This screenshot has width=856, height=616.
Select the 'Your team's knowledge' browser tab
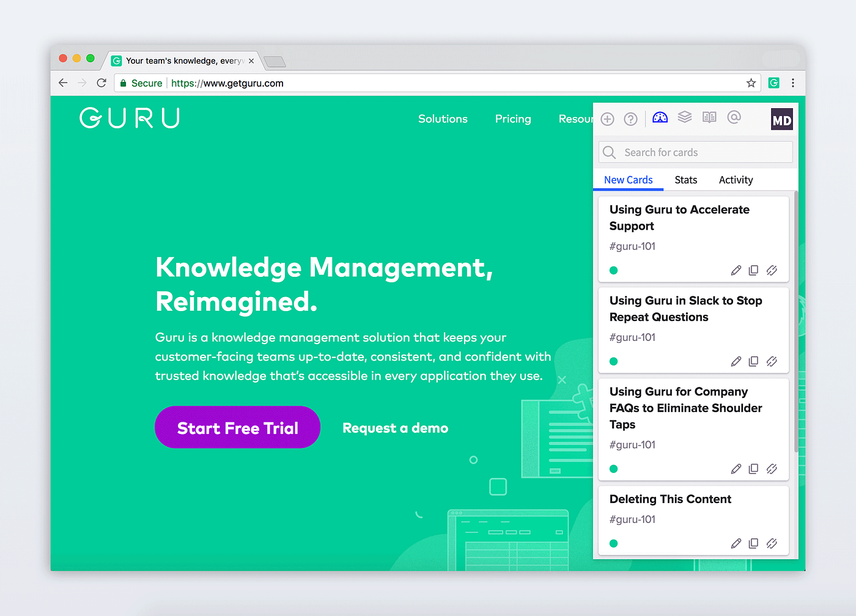click(x=183, y=61)
